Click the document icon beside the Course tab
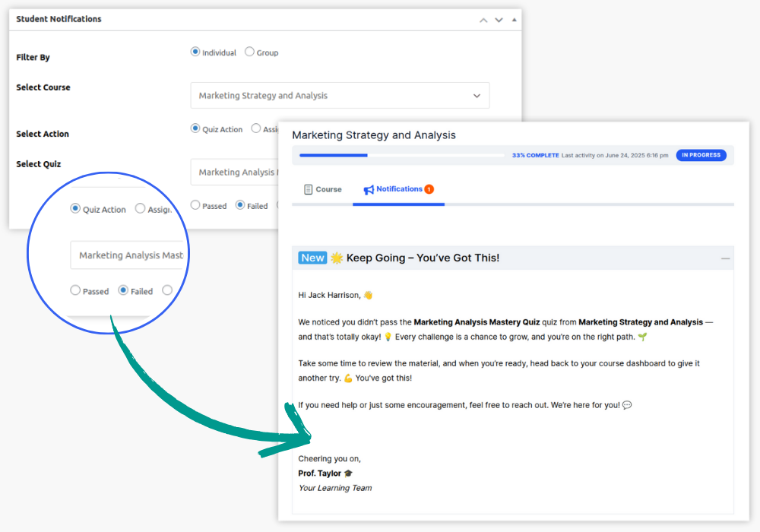The width and height of the screenshot is (760, 532). (x=308, y=189)
